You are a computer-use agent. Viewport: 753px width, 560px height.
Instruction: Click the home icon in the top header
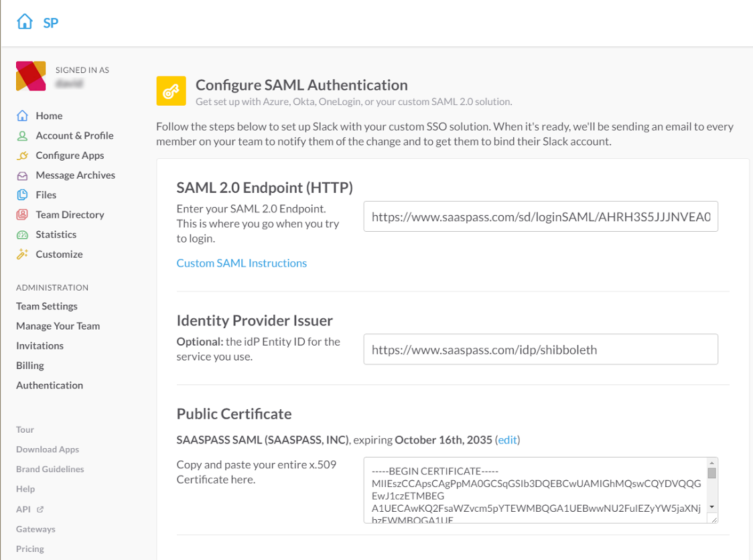(x=25, y=21)
